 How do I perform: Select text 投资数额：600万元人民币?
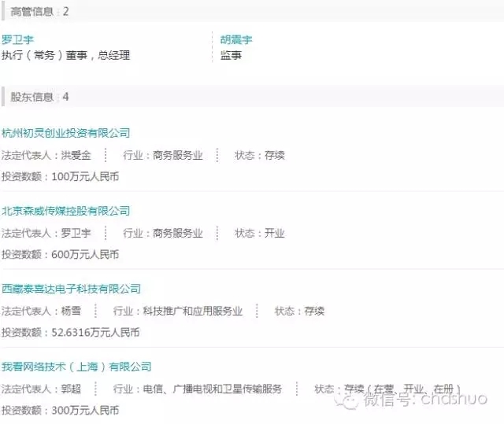click(x=61, y=255)
